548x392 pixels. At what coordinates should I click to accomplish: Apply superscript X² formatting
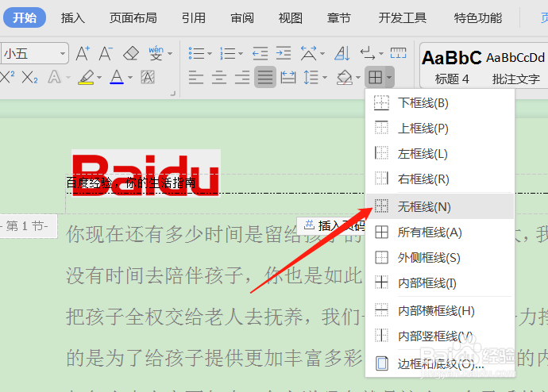pos(7,77)
